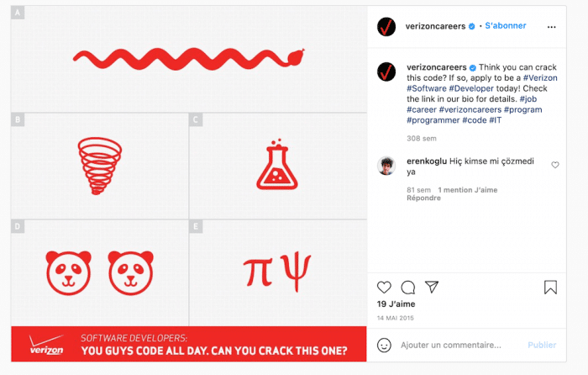
Task: Reply to comment via Répondre
Action: point(423,198)
